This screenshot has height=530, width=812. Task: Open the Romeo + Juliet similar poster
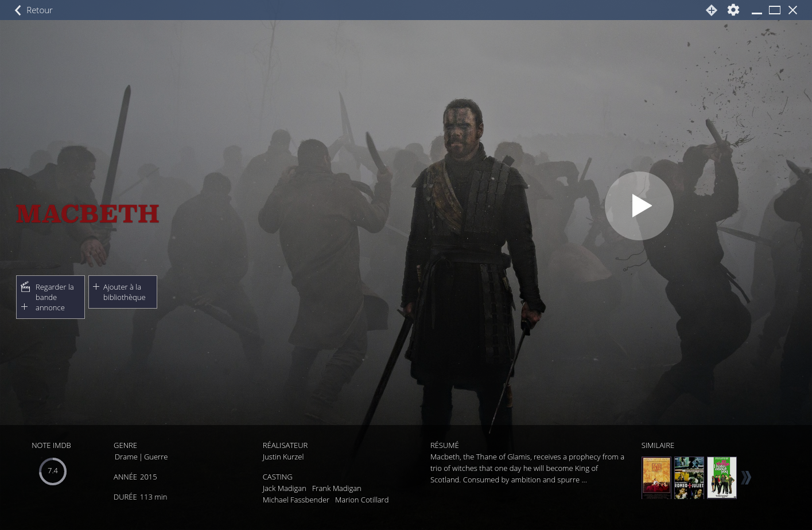[689, 478]
